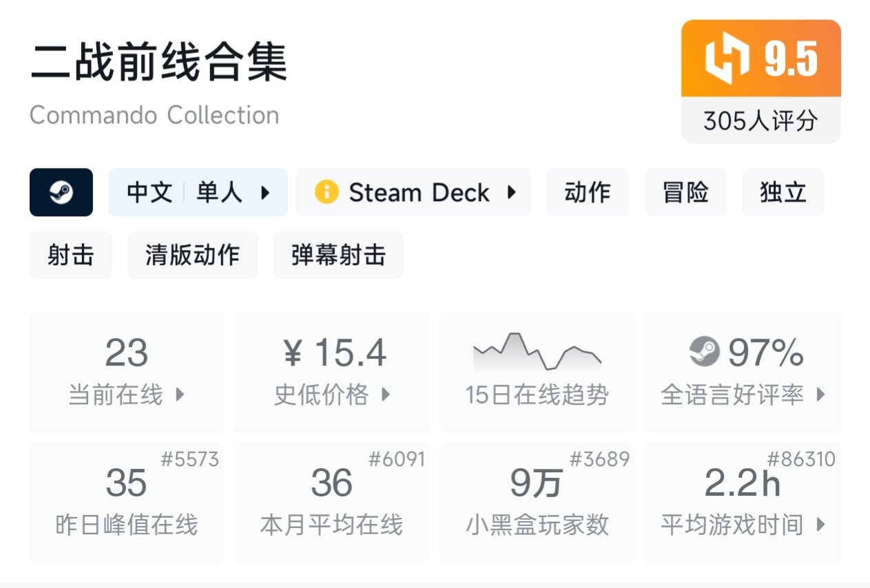
Task: Expand the 全语言好评率 arrow
Action: pos(820,395)
